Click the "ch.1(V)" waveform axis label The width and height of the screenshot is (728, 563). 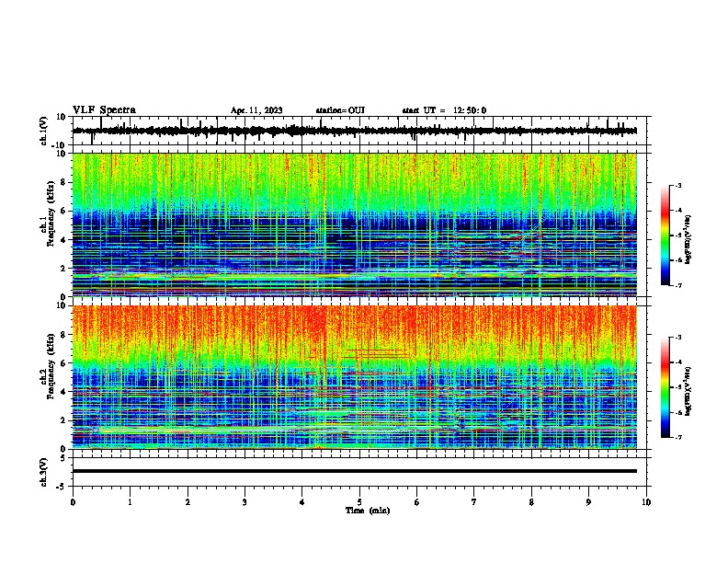pos(43,131)
